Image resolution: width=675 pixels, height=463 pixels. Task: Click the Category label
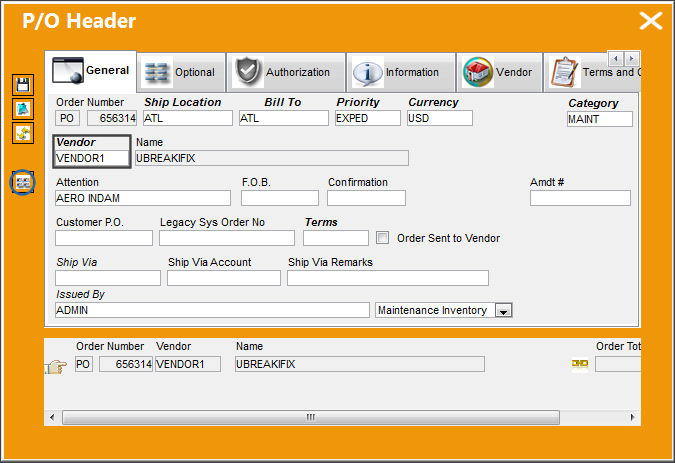(x=593, y=103)
